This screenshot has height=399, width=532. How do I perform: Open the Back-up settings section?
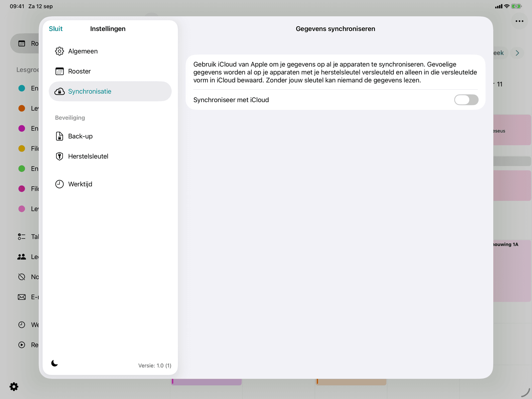(x=110, y=136)
